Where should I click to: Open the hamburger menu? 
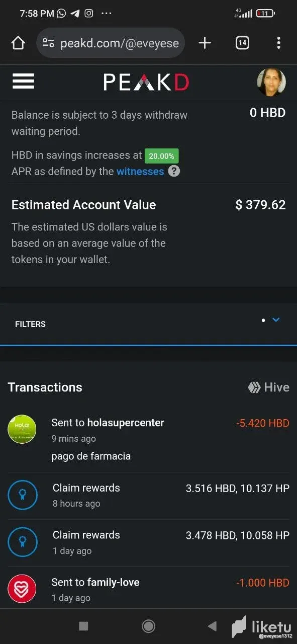tap(23, 82)
